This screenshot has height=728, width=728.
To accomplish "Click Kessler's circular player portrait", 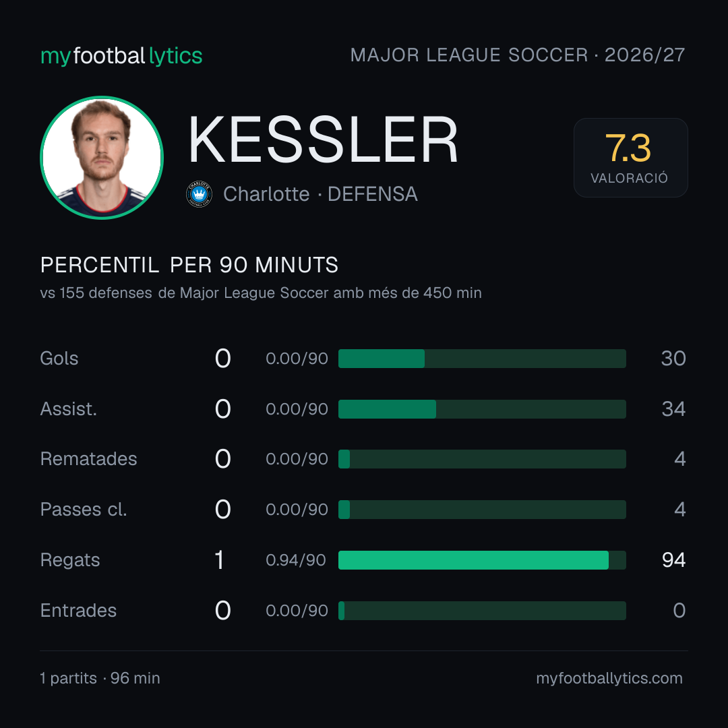I will tap(102, 157).
